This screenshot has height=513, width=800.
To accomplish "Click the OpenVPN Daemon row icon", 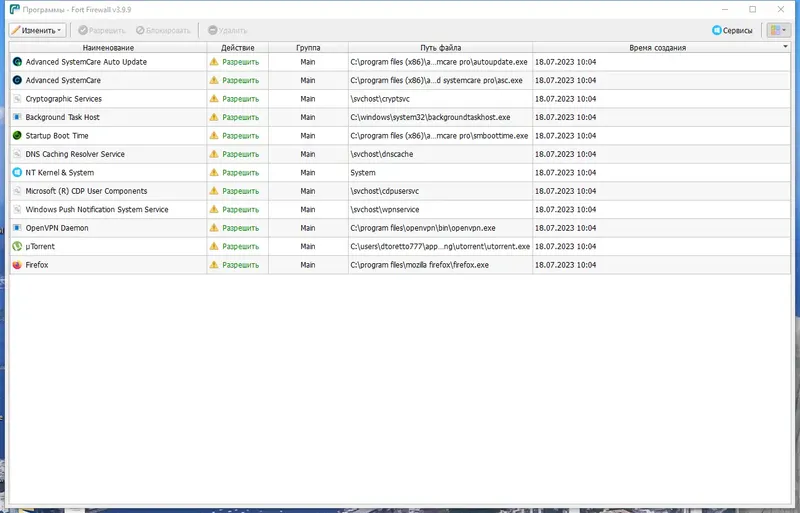I will point(17,228).
